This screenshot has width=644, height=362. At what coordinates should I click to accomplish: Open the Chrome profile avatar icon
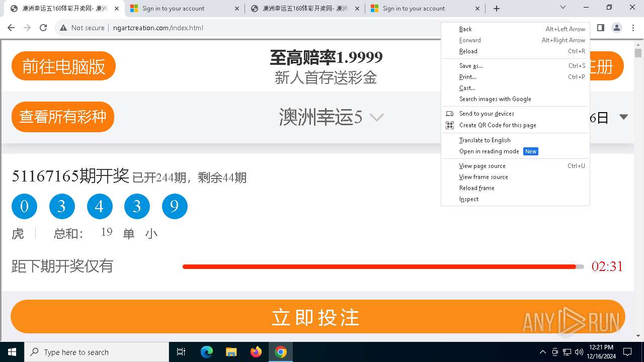click(616, 28)
